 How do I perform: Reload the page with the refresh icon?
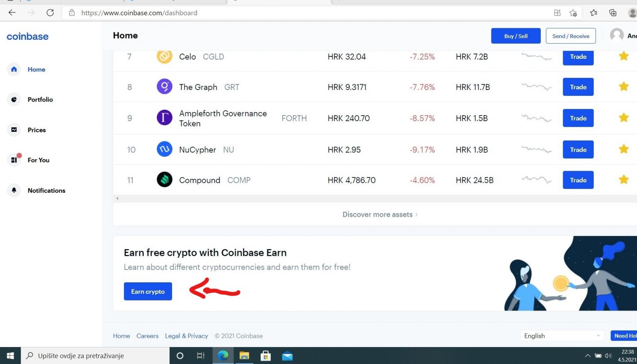coord(50,13)
